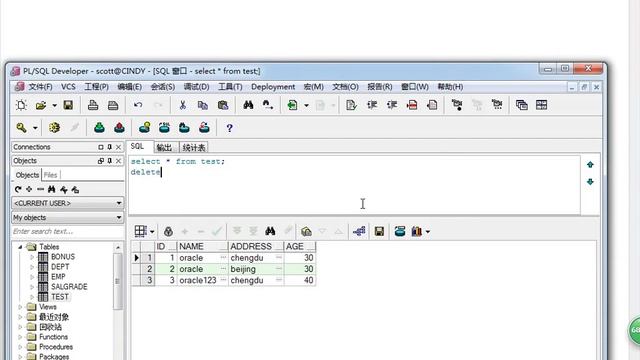Image resolution: width=640 pixels, height=360 pixels.
Task: Click the AGE column header
Action: click(x=300, y=247)
